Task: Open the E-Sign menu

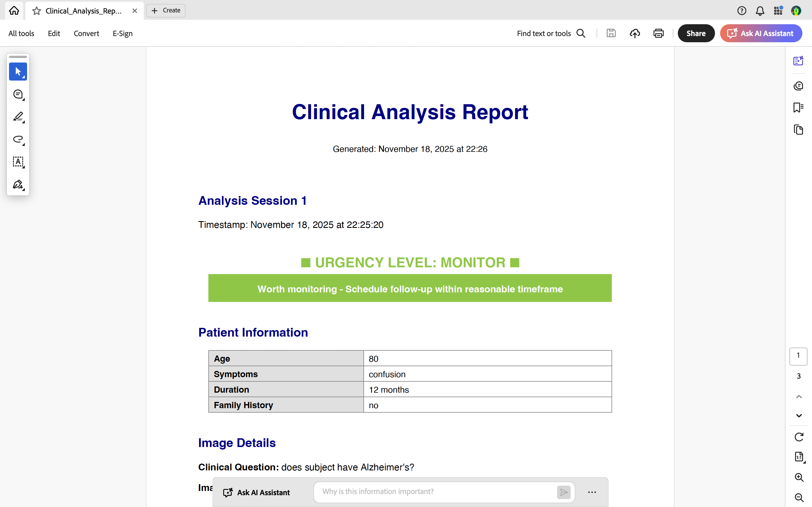Action: (122, 33)
